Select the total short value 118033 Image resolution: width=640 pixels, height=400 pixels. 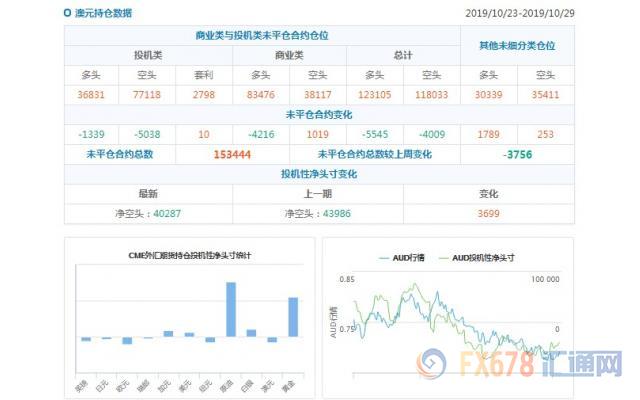[431, 95]
